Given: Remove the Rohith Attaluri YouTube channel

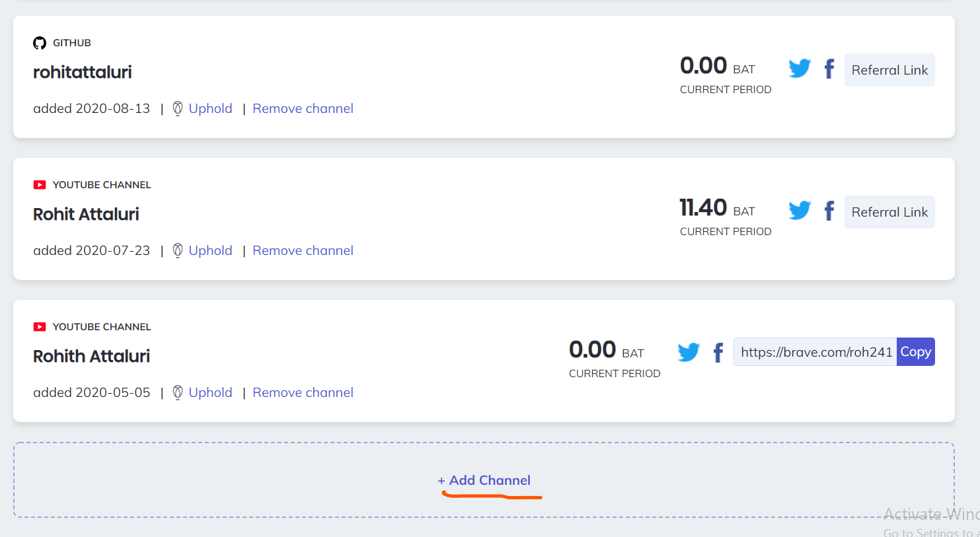Looking at the screenshot, I should pyautogui.click(x=303, y=392).
